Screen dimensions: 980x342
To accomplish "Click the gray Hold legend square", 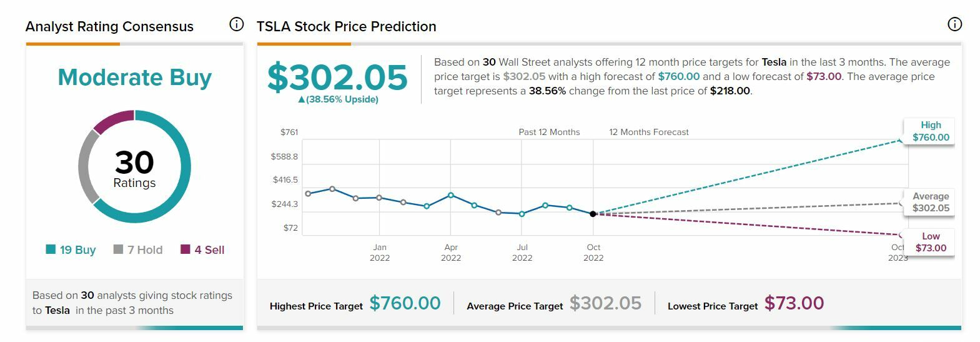I will (118, 249).
